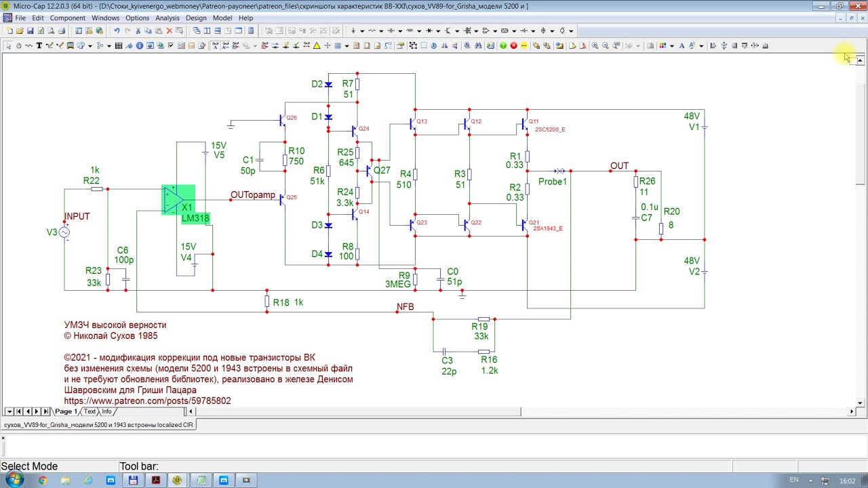Open the color palette dropdown arrow
Image resolution: width=868 pixels, height=488 pixels.
point(672,45)
